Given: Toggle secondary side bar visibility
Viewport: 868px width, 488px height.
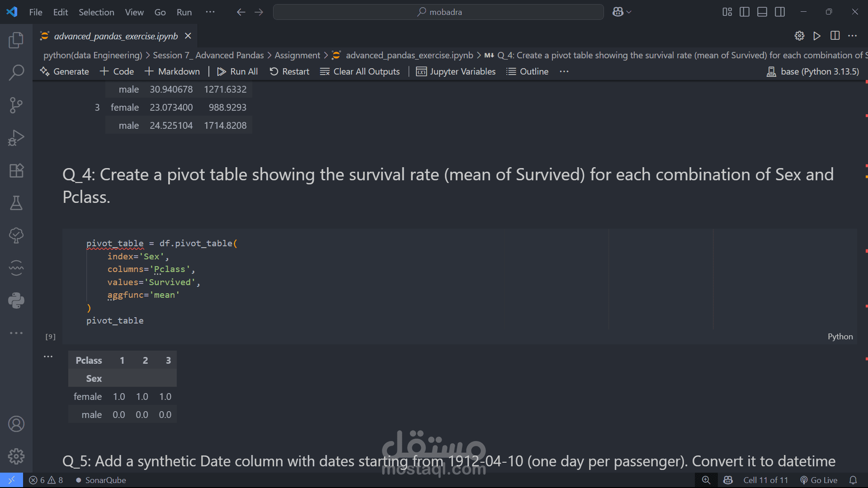Looking at the screenshot, I should tap(780, 12).
